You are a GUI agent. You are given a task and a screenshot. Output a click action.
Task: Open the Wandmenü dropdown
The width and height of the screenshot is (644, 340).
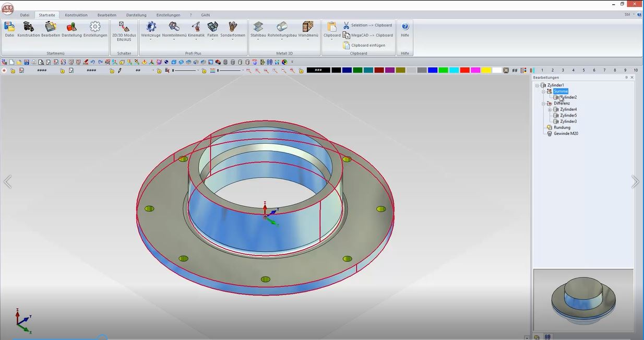click(x=308, y=31)
